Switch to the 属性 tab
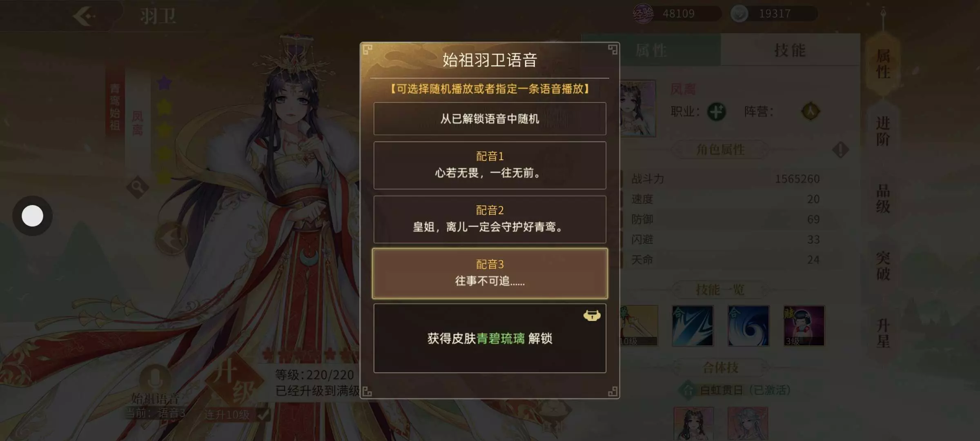Viewport: 980px width, 441px height. click(651, 50)
